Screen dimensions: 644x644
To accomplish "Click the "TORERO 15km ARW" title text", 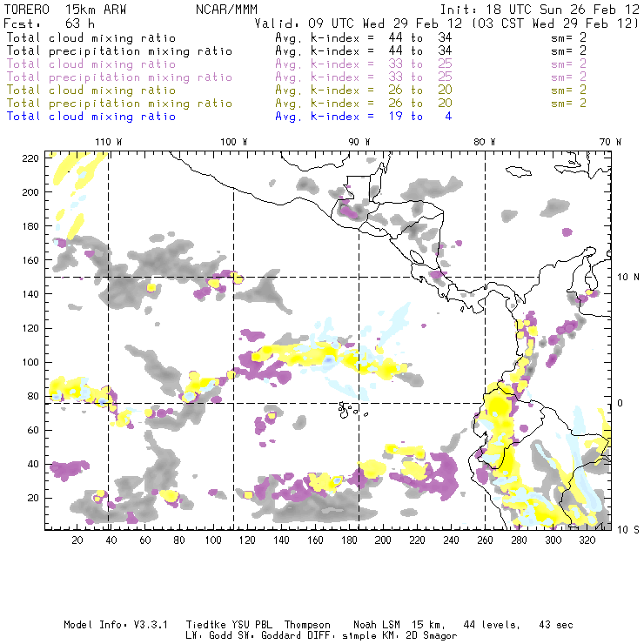I will click(x=65, y=10).
